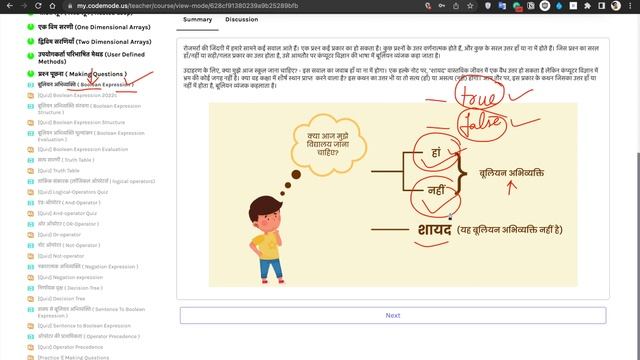Viewport: 640px width, 360px height.
Task: Click the saved passwords key icon
Action: coord(442,6)
